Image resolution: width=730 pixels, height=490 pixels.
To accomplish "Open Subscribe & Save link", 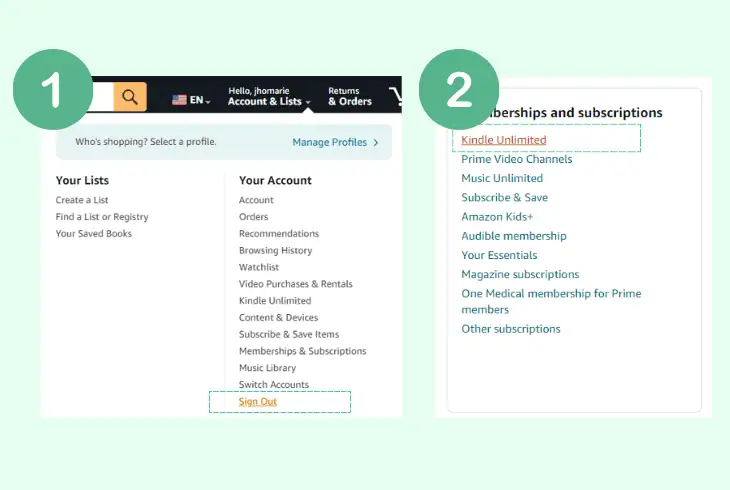I will pos(504,197).
